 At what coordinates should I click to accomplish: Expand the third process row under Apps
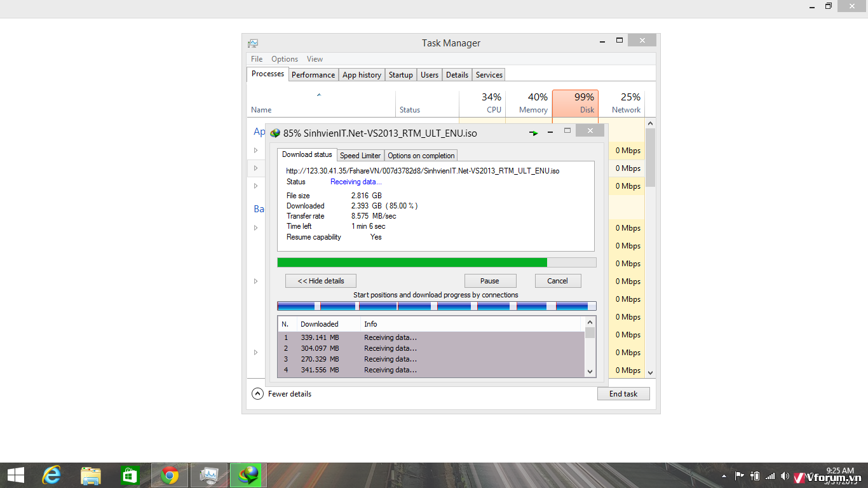256,186
